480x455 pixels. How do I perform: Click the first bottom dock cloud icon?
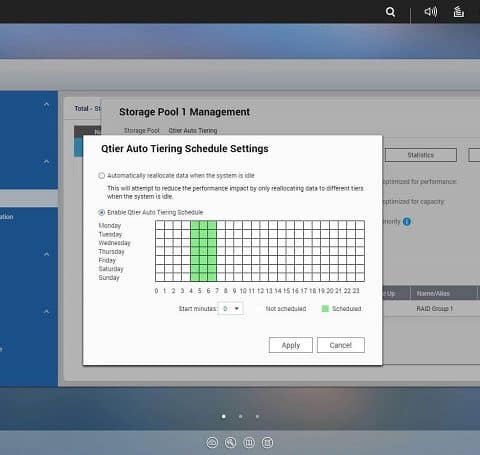[212, 443]
